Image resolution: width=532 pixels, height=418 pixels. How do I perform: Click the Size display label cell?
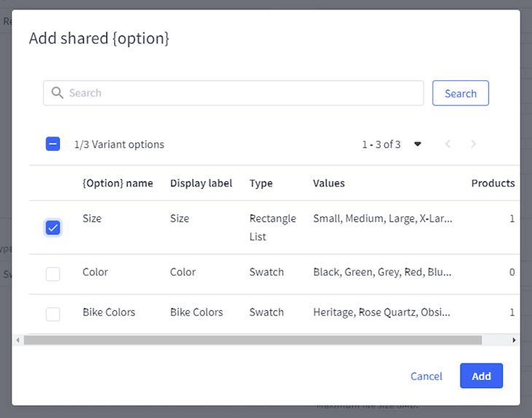point(179,218)
